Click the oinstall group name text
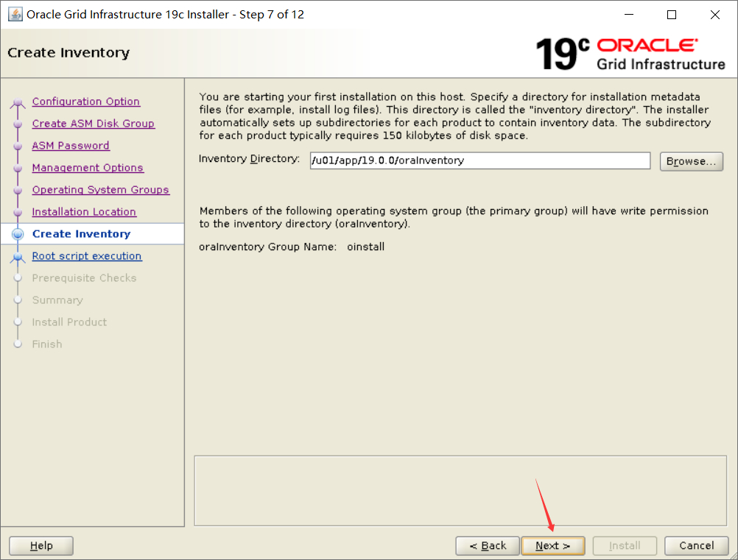738x560 pixels. click(366, 247)
